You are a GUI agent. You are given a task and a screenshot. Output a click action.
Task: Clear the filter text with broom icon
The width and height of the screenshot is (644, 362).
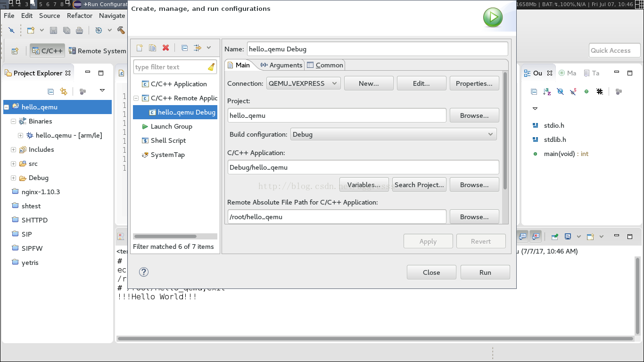pos(211,67)
